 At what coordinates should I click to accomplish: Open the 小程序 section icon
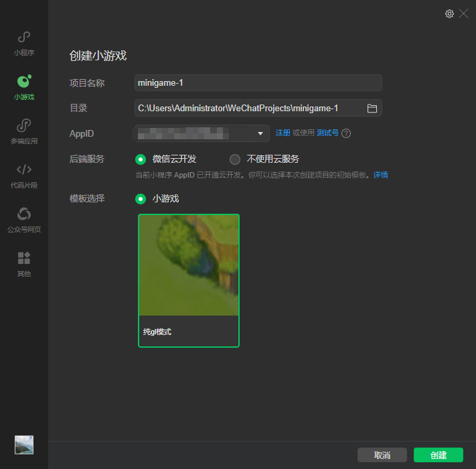pyautogui.click(x=24, y=38)
